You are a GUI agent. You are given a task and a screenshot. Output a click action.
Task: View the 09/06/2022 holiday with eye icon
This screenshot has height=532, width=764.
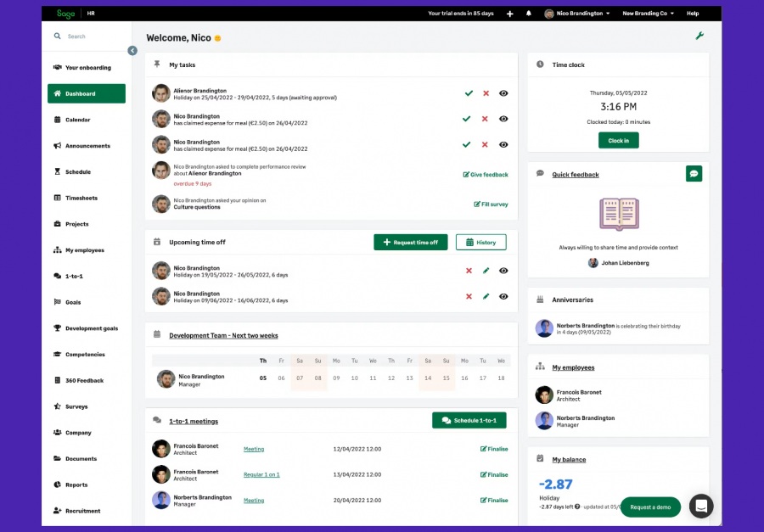[x=503, y=296]
